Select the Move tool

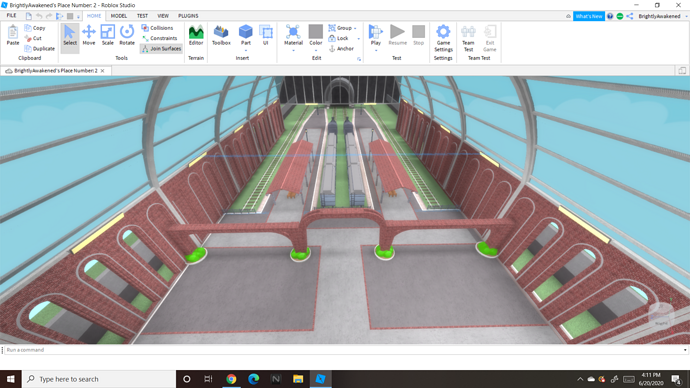[x=88, y=35]
